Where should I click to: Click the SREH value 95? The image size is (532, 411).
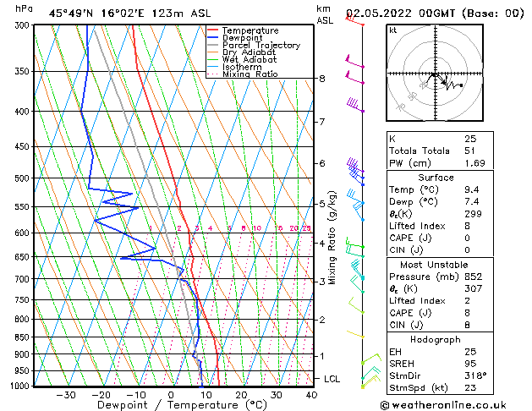click(470, 364)
